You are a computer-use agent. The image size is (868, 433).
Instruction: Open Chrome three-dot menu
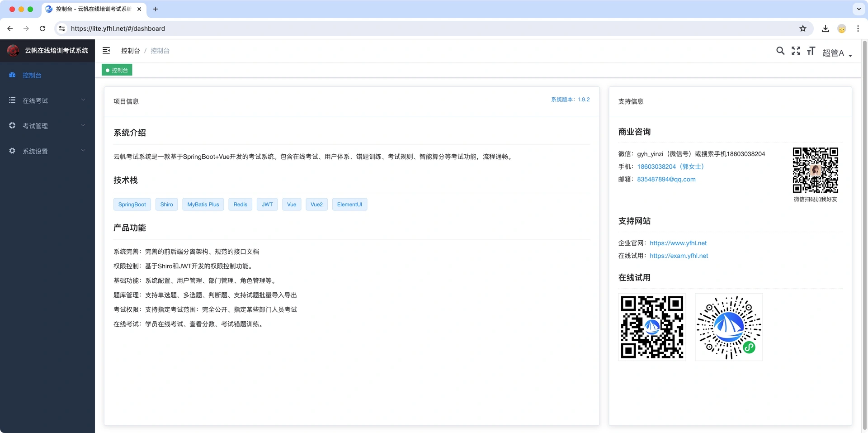tap(858, 29)
